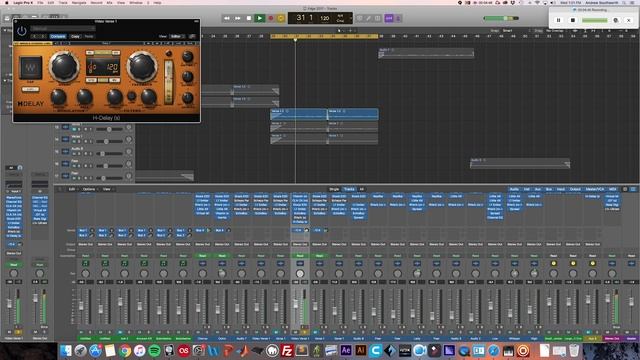Click the large Feedback knob in H-Delay
Screen dimensions: 640x360
142,67
